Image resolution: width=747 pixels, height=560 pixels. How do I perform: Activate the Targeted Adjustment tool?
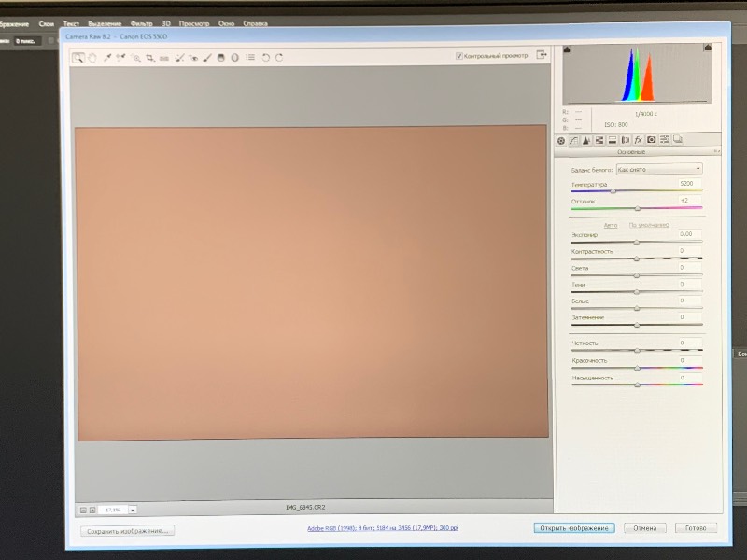pos(135,58)
